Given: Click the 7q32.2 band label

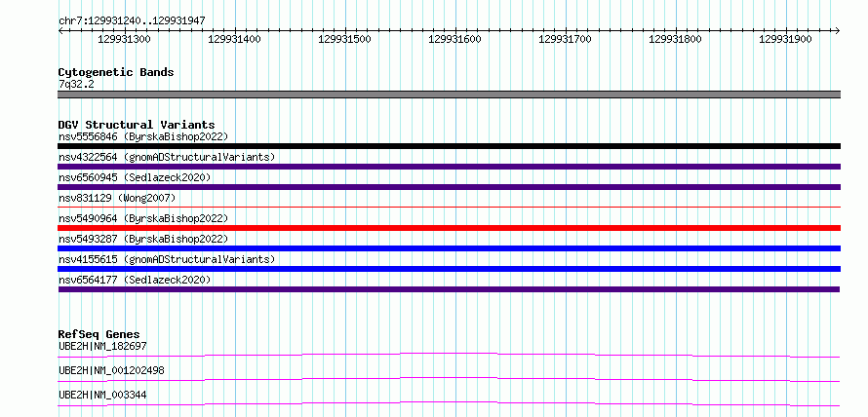Looking at the screenshot, I should pos(76,84).
